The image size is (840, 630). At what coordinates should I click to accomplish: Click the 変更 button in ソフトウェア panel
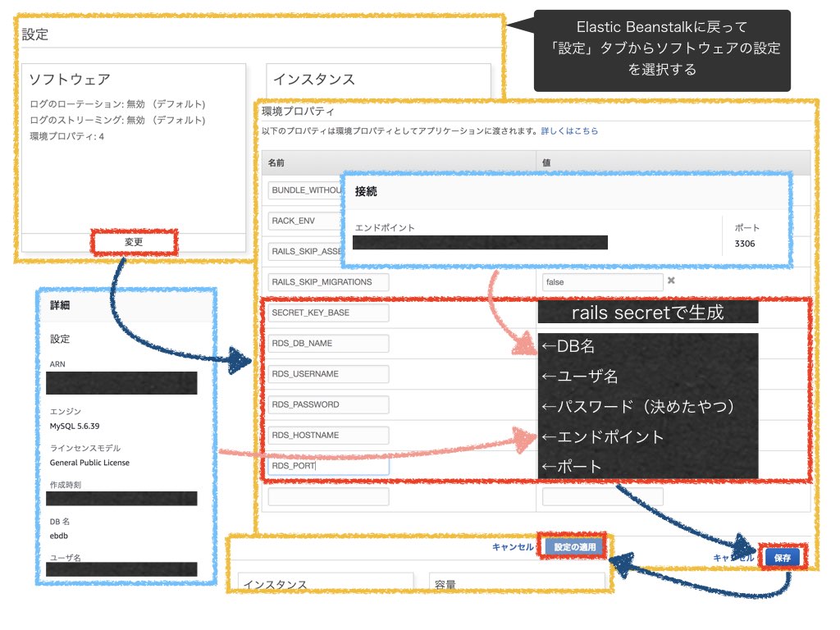pyautogui.click(x=134, y=242)
